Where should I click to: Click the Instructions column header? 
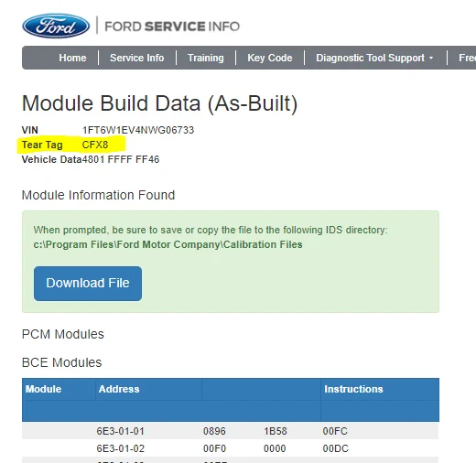coord(353,389)
